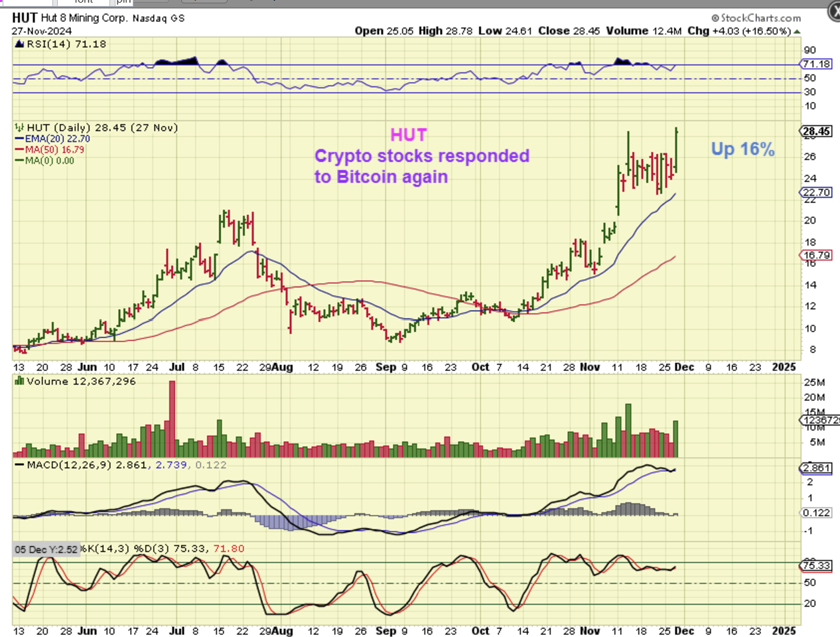The image size is (840, 637).
Task: Click the 22.70 EMA tag on price axis
Action: coord(816,192)
